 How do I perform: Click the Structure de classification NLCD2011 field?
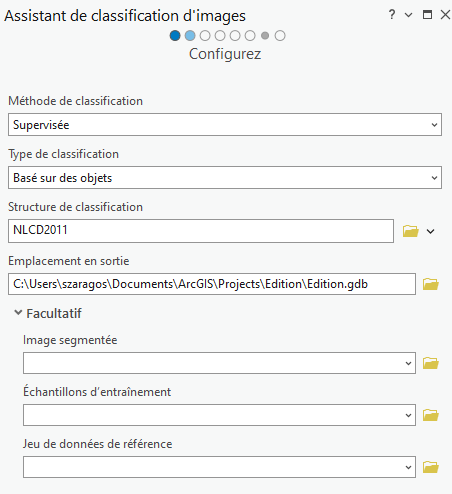201,231
